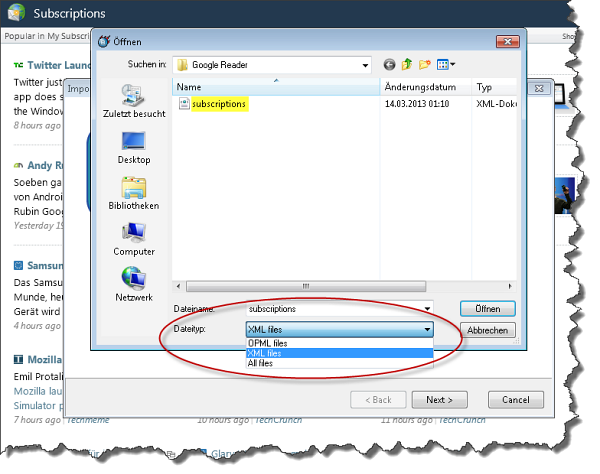Go up one folder level icon
Viewport: 600px width, 474px height.
tap(407, 64)
